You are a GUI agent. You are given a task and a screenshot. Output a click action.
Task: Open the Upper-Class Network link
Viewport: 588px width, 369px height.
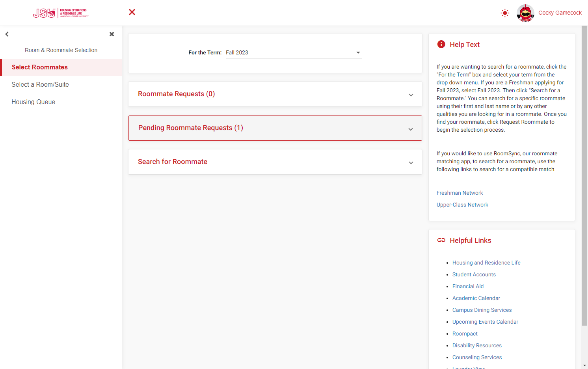coord(462,205)
